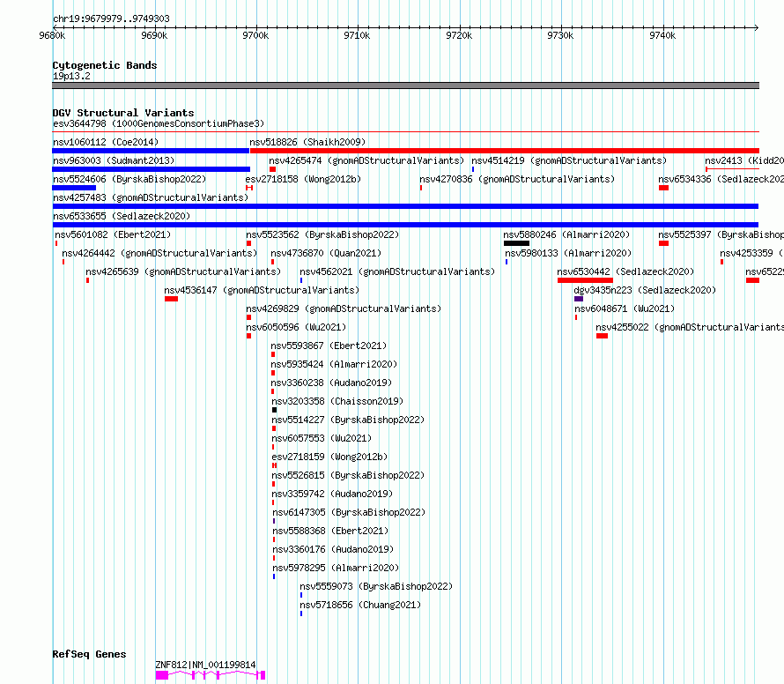Image resolution: width=784 pixels, height=684 pixels.
Task: Click the red nsv6530442 (Sedlazeck2020) bar
Action: (585, 280)
